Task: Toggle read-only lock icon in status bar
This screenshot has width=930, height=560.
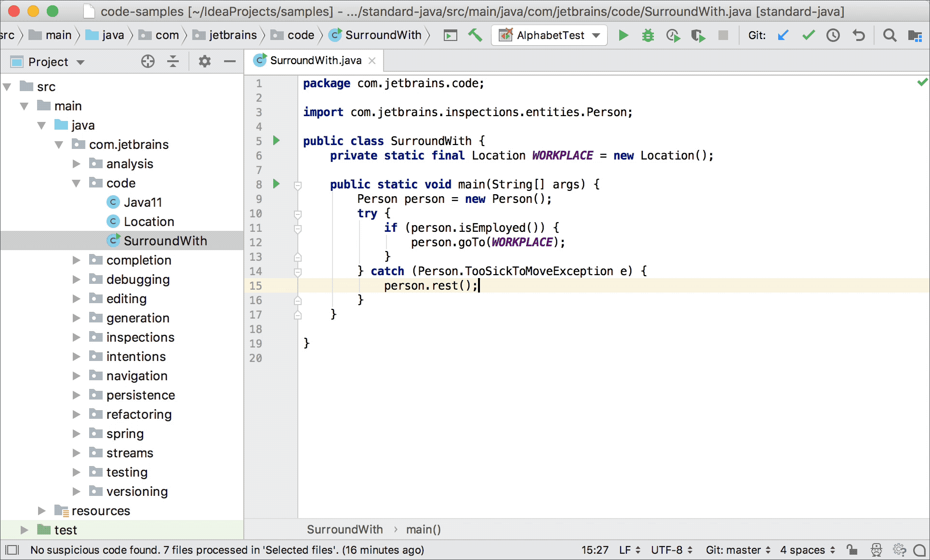Action: 852,550
